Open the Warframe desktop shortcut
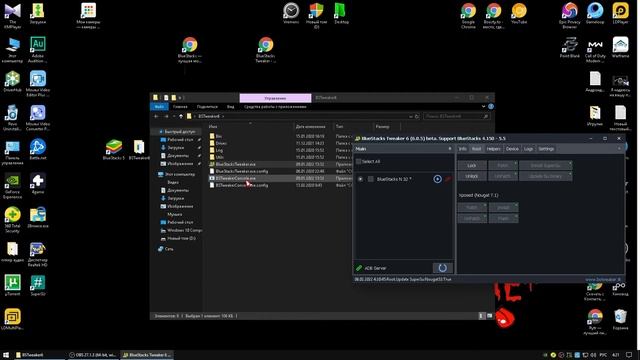Screen dimensions: 640x360 620,47
